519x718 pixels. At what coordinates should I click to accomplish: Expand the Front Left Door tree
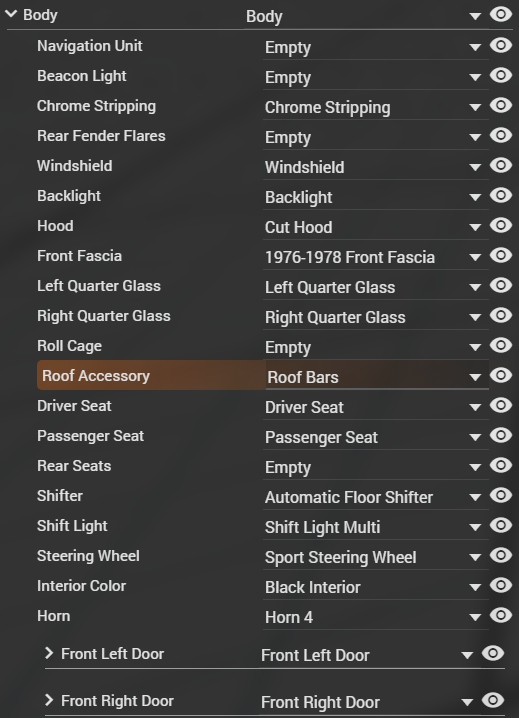coord(49,653)
